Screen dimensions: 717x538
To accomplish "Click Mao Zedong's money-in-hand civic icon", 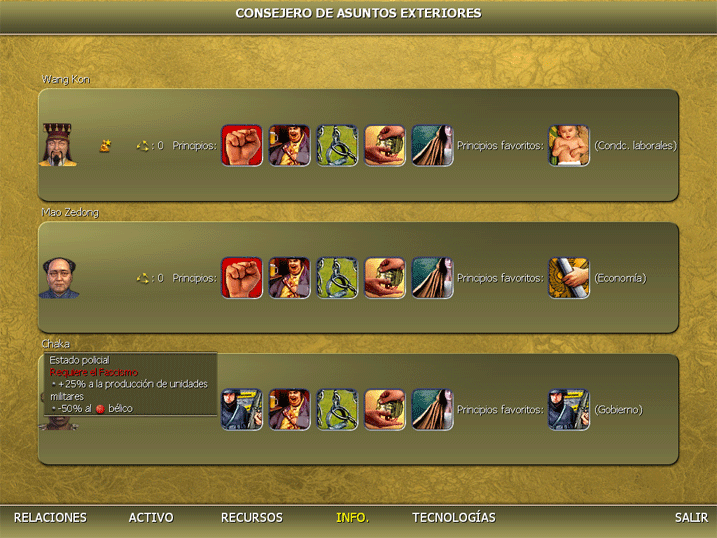I will [x=385, y=278].
